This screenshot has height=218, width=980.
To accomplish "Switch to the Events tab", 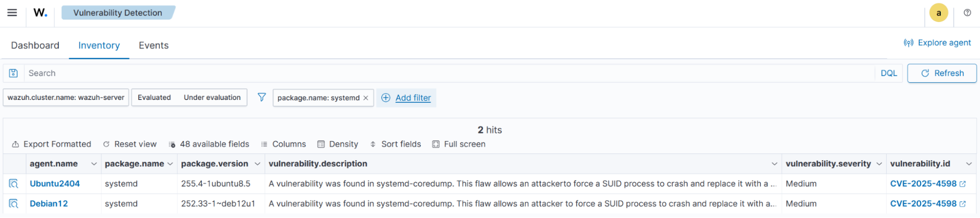I will 153,45.
